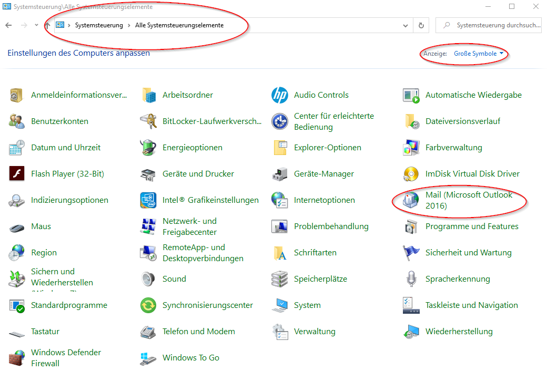Image resolution: width=547 pixels, height=392 pixels.
Task: Open the Große Symbole view dropdown
Action: pyautogui.click(x=479, y=54)
